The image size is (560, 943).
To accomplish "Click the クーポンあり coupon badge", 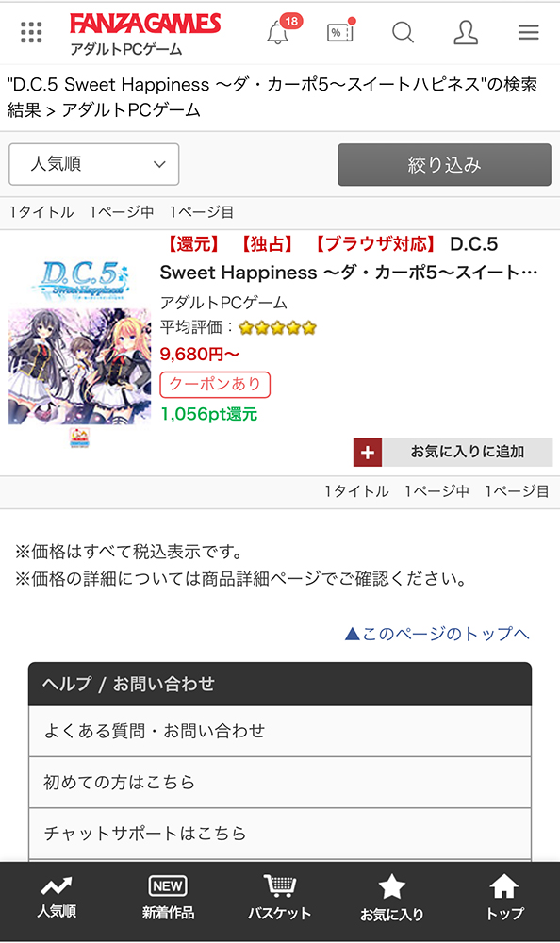I will (x=215, y=385).
